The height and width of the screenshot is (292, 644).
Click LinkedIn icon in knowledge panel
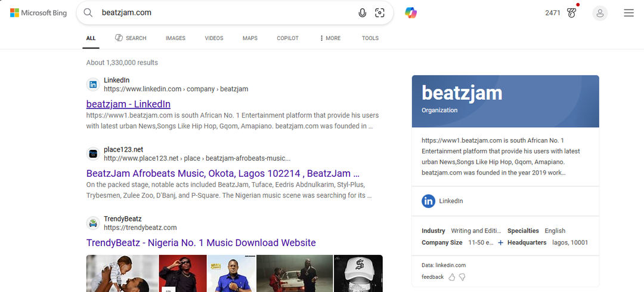point(428,201)
